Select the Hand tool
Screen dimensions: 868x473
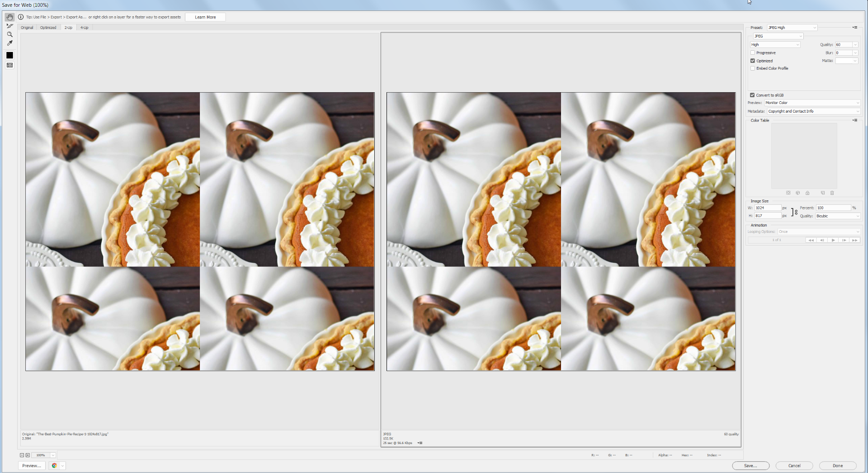pyautogui.click(x=9, y=17)
